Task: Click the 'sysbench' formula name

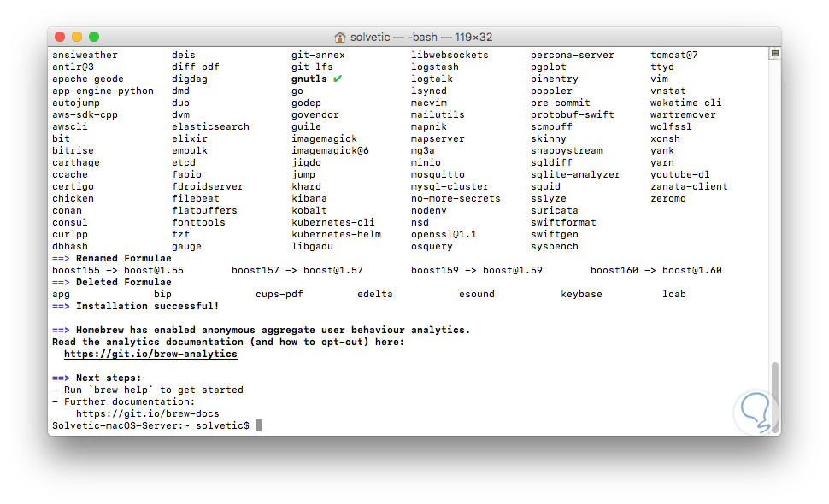Action: click(555, 246)
